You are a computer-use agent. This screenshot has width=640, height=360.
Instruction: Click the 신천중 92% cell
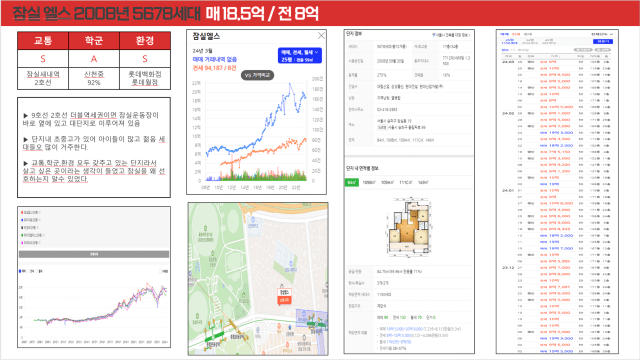[94, 78]
